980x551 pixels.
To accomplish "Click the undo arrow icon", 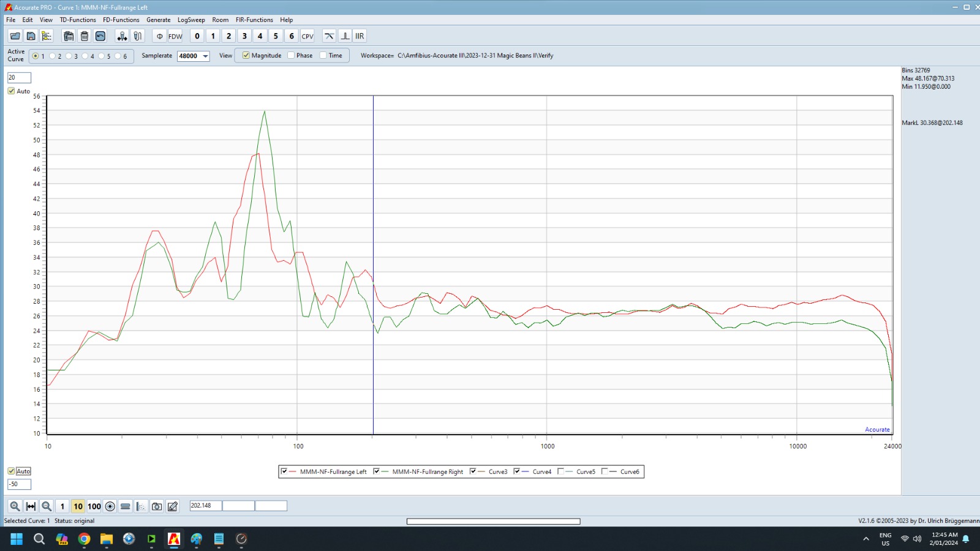I will pos(100,36).
